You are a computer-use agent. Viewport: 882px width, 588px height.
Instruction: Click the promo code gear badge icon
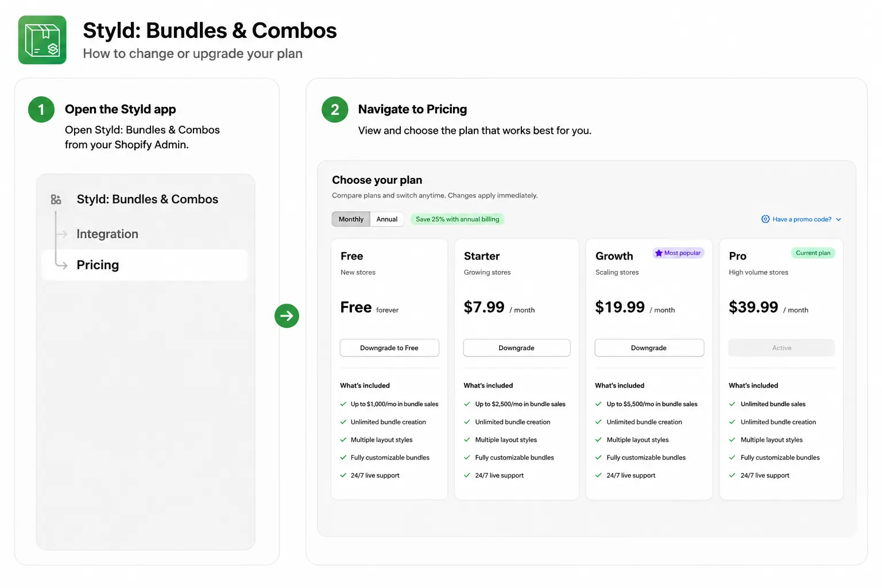tap(765, 219)
